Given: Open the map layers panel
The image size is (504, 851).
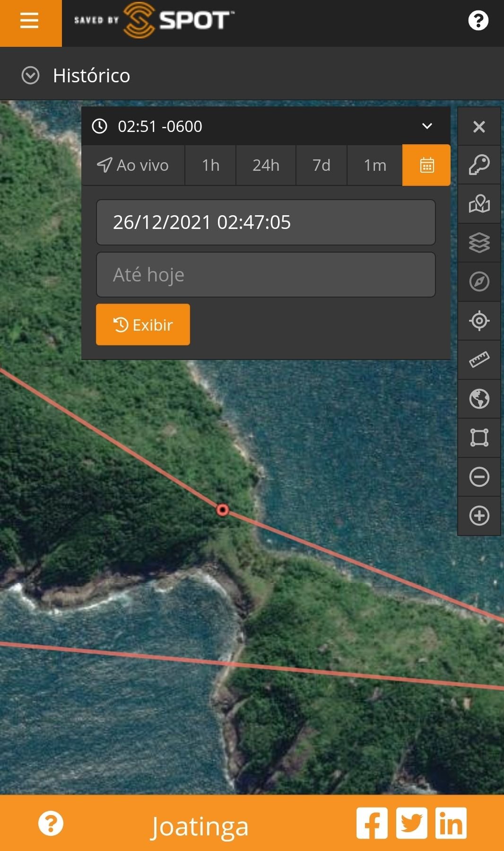Looking at the screenshot, I should tap(479, 243).
